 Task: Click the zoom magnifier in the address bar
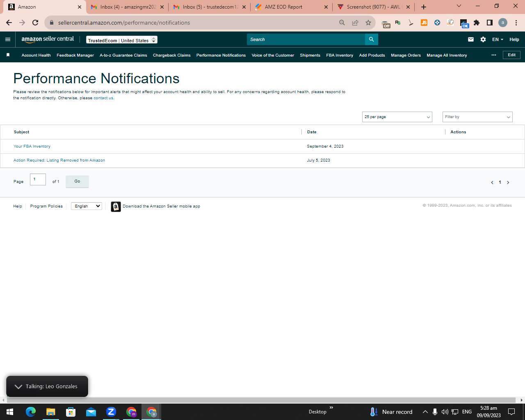(x=342, y=23)
